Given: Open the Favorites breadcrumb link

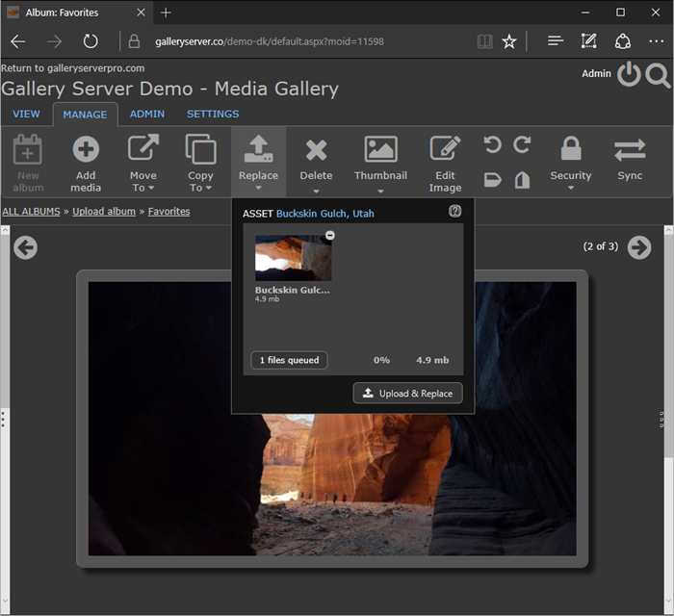Looking at the screenshot, I should 168,212.
